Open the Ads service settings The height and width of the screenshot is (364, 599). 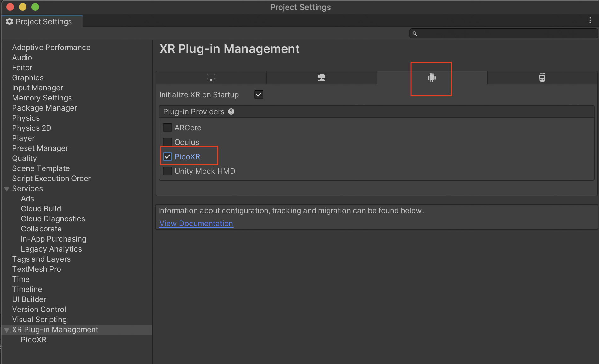coord(27,199)
